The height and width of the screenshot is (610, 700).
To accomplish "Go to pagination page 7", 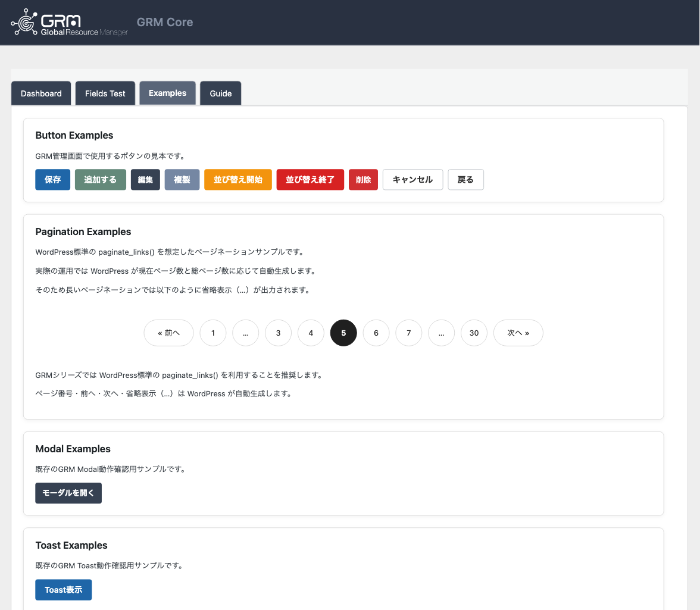I will click(408, 333).
